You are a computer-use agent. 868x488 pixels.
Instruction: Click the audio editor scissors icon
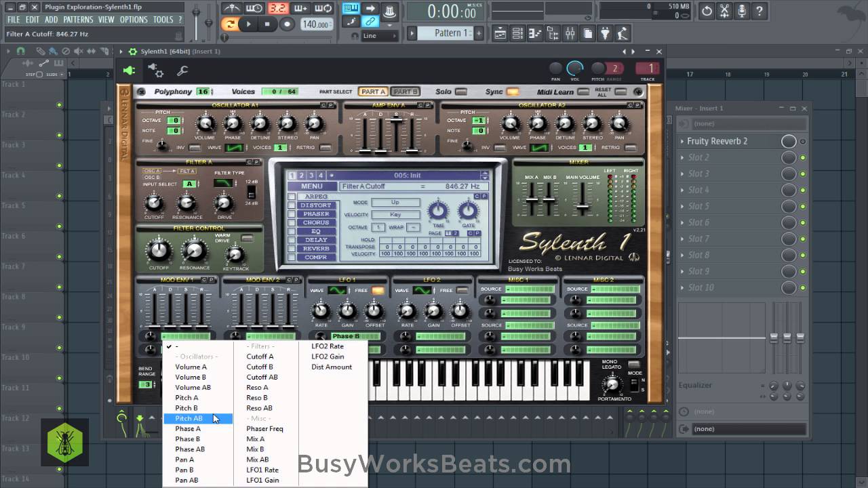[725, 11]
